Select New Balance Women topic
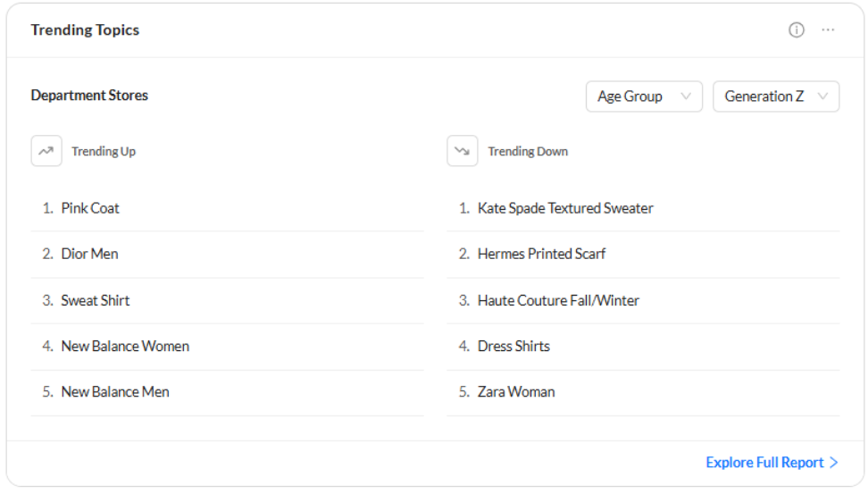 click(x=125, y=346)
